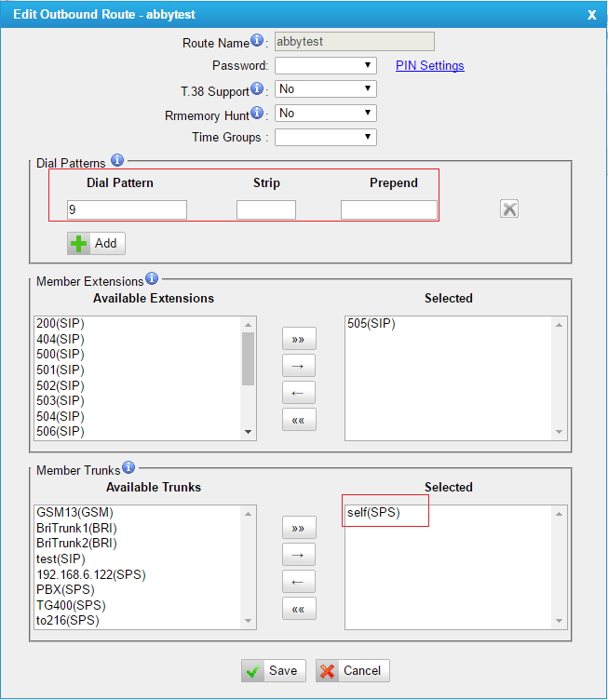Screen dimensions: 608x700
Task: Select extension 500(SIP)
Action: (x=61, y=355)
